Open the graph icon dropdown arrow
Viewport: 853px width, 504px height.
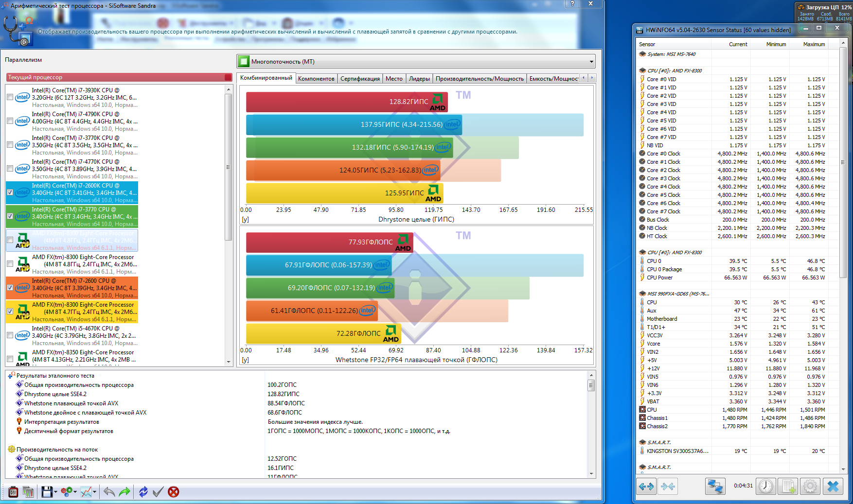[94, 492]
